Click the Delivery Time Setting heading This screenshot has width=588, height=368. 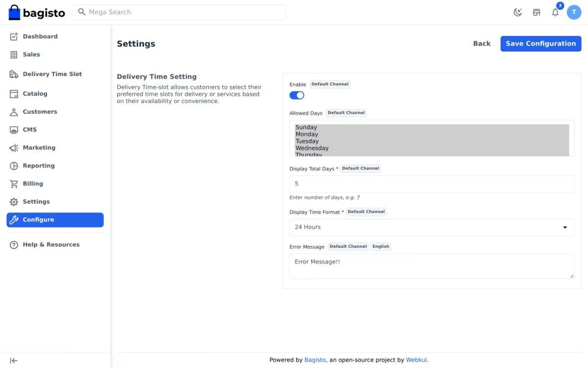(157, 77)
